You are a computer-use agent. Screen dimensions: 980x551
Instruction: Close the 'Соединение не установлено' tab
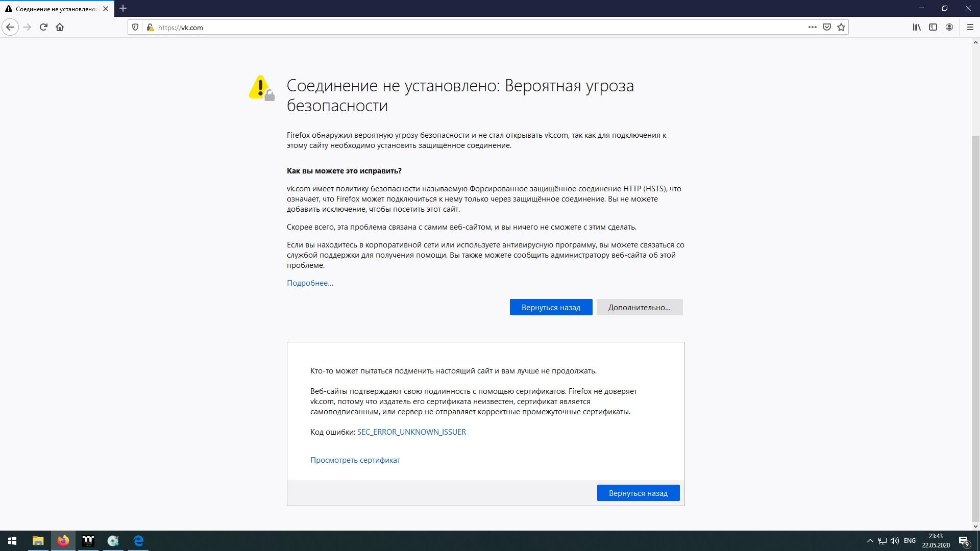click(106, 9)
